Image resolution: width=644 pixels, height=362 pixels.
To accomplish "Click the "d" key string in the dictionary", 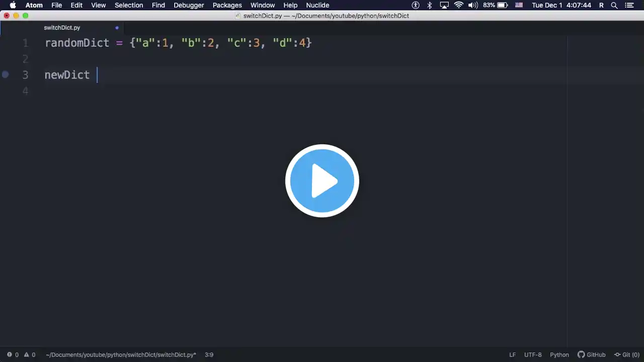I will 283,43.
